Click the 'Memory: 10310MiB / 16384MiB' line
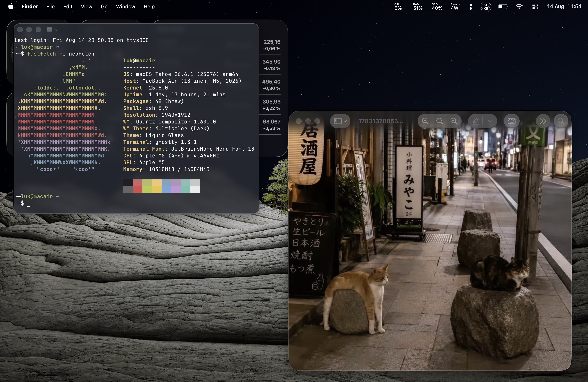The image size is (588, 382). (x=166, y=169)
